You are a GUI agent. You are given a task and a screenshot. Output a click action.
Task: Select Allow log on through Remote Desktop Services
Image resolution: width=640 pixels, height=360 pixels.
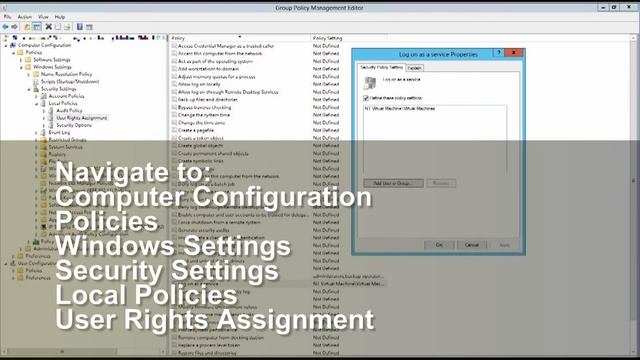point(228,92)
